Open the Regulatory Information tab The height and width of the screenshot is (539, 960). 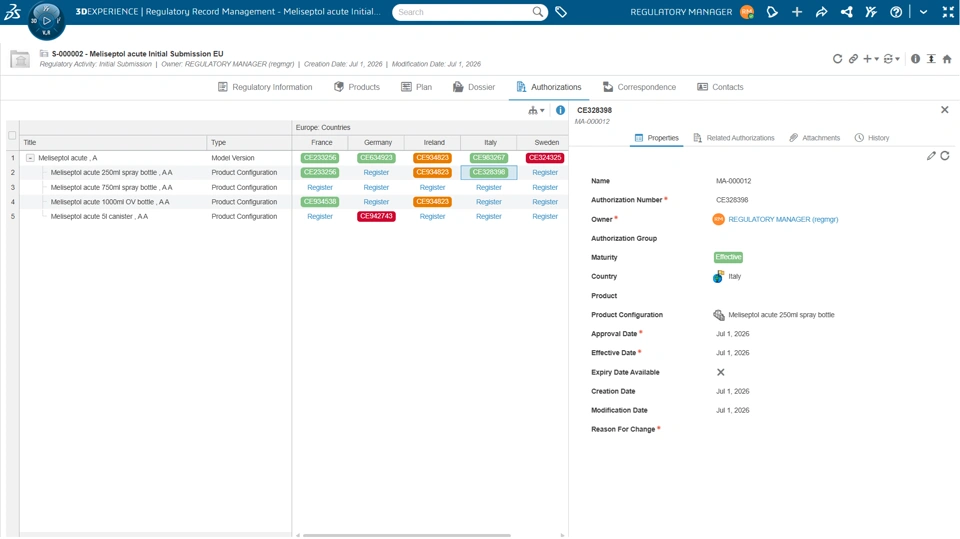pyautogui.click(x=264, y=87)
